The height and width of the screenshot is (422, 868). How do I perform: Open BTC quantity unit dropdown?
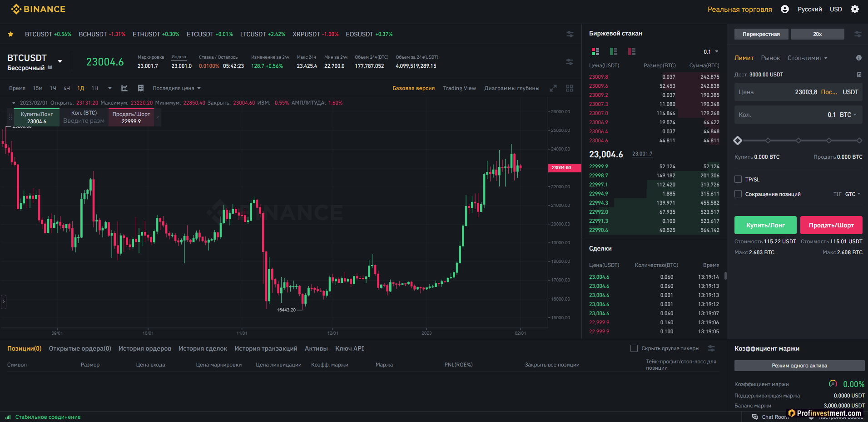coord(848,115)
